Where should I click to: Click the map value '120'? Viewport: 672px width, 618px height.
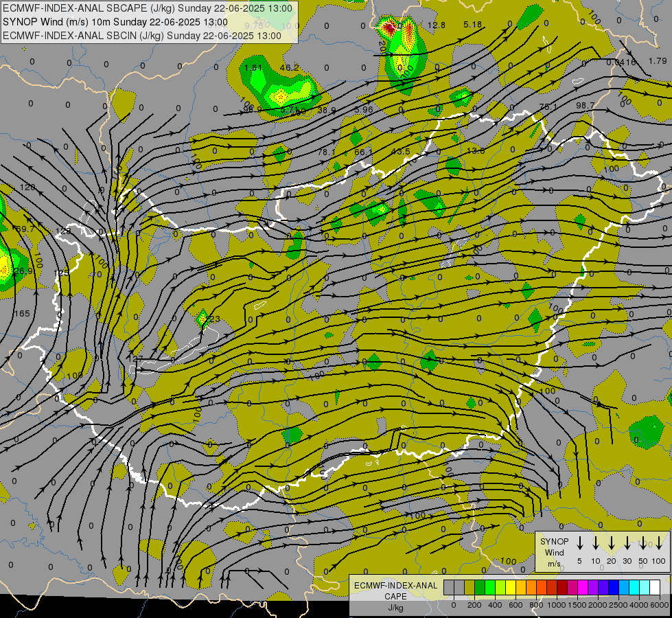(x=27, y=187)
